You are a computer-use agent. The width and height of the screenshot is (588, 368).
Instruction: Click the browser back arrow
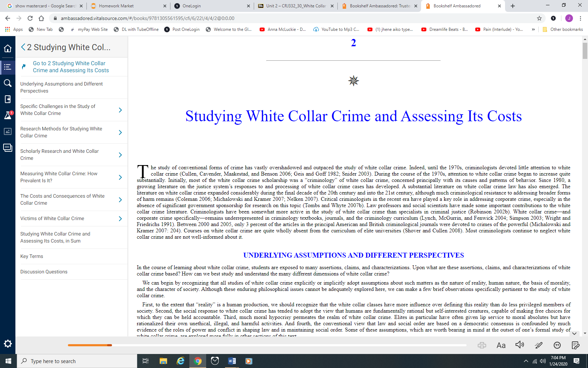click(8, 18)
